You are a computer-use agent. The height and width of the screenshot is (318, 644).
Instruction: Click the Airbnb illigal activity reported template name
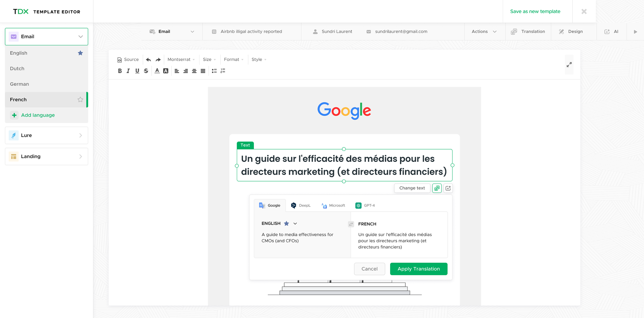click(251, 32)
